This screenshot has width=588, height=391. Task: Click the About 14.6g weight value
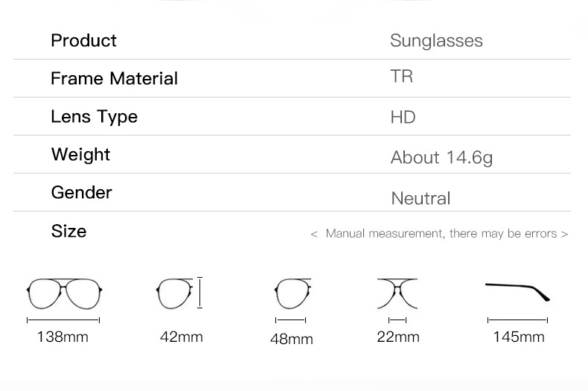coord(441,158)
